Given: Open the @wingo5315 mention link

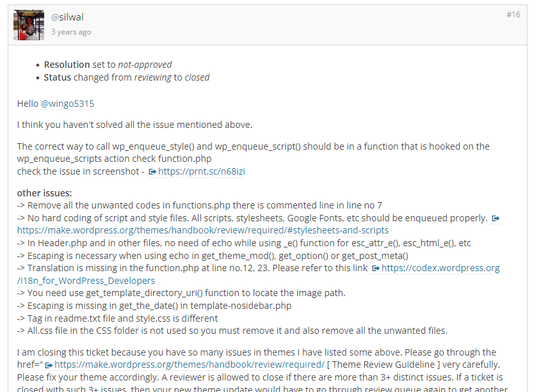Looking at the screenshot, I should point(68,104).
